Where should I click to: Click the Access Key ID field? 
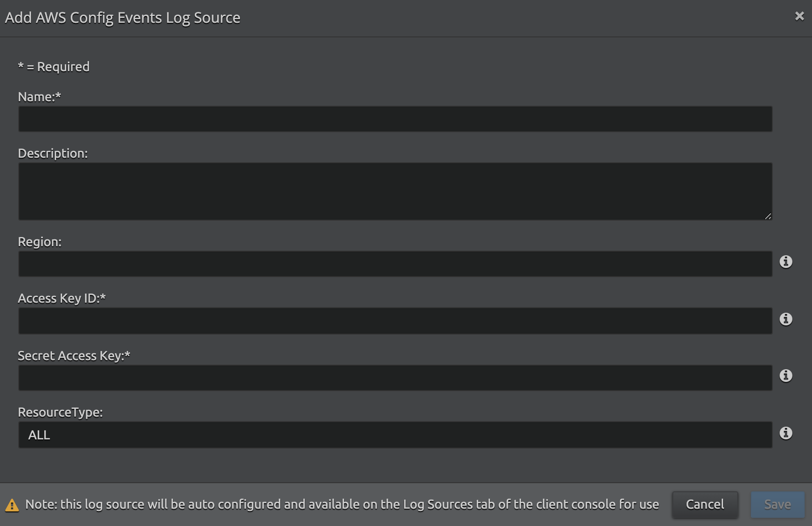tap(395, 321)
